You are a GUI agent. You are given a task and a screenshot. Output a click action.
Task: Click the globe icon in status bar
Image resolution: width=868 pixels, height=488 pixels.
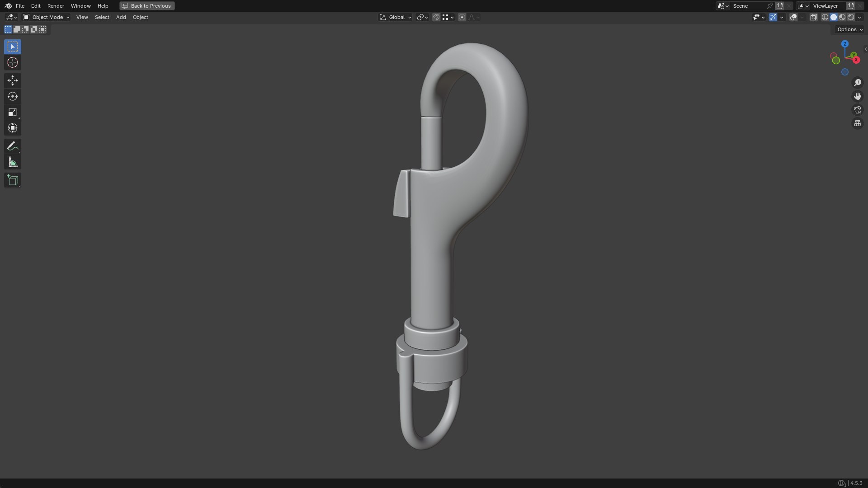point(841,483)
